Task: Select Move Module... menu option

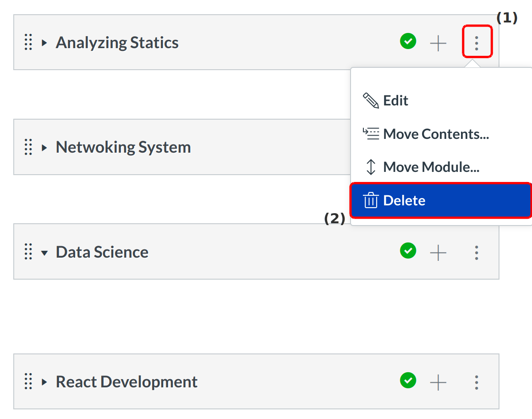Action: coord(431,167)
